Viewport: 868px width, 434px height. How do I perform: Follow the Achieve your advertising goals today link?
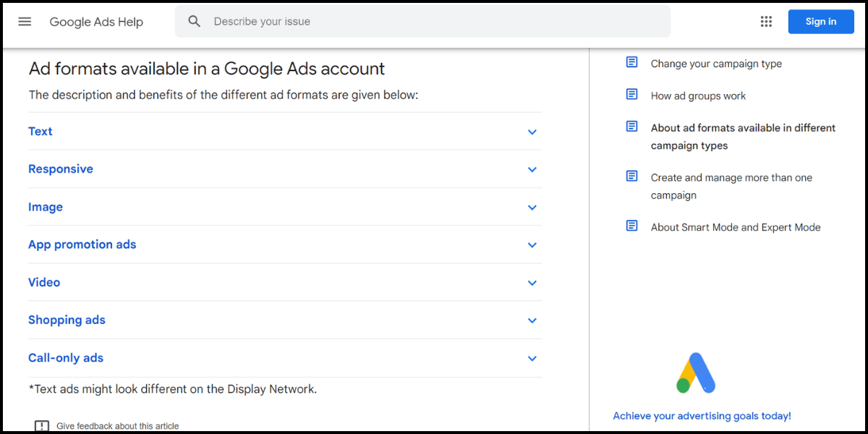702,415
